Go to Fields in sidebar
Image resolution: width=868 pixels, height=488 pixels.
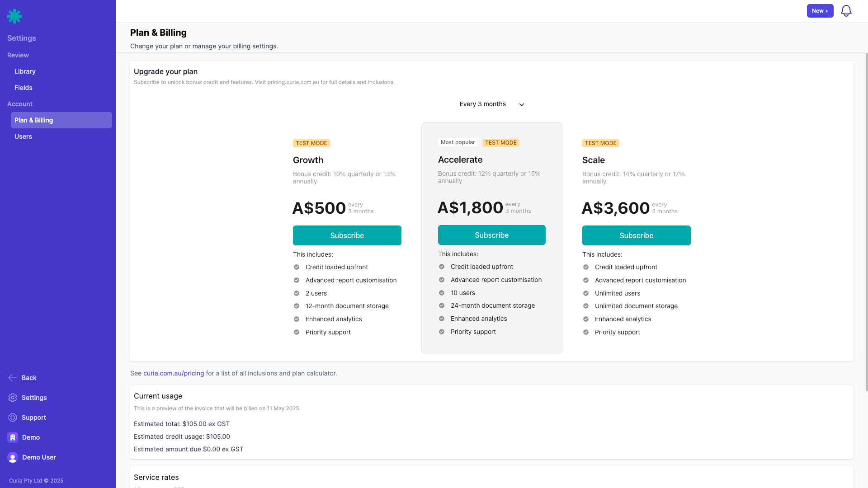[x=24, y=88]
